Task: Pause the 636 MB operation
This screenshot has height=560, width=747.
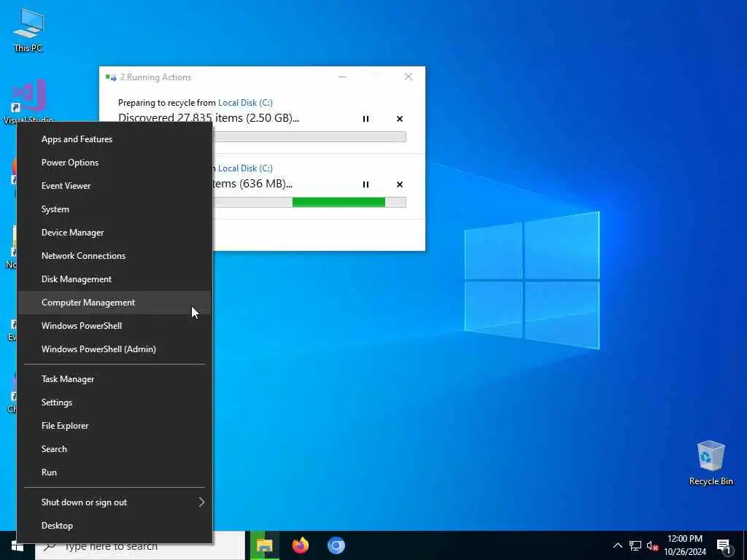Action: pos(365,184)
